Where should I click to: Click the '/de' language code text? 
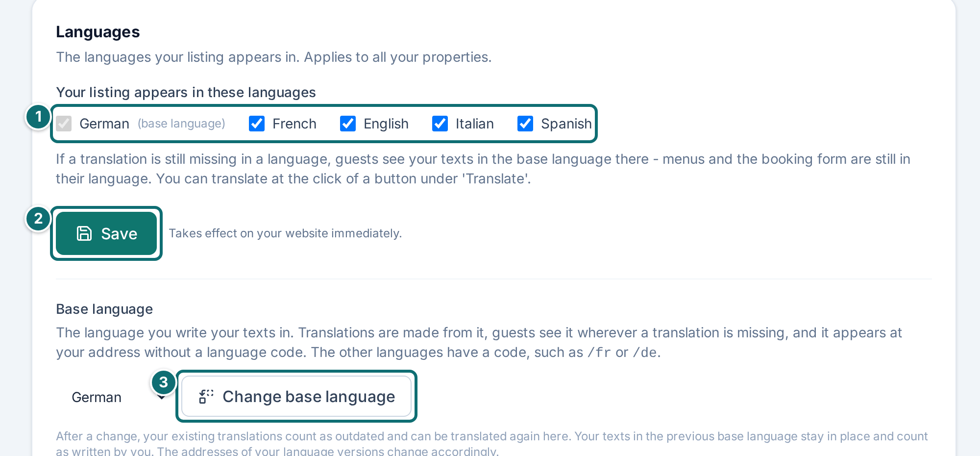[645, 353]
